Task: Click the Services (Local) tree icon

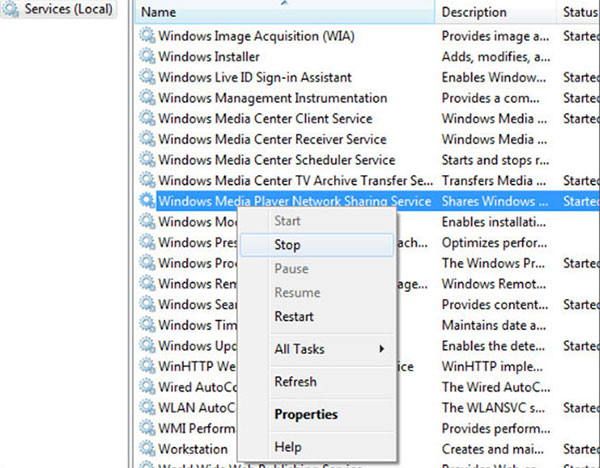Action: (10, 9)
